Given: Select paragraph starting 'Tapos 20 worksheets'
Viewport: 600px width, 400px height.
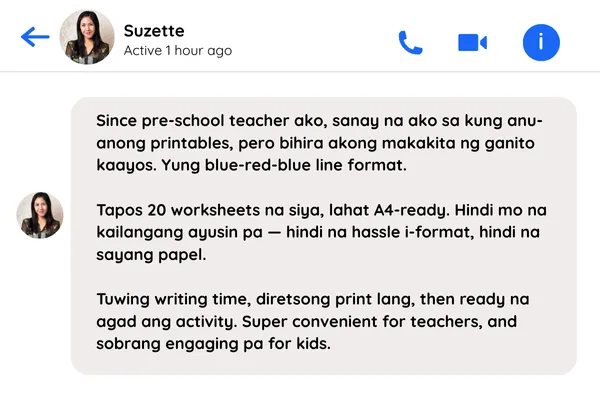Looking at the screenshot, I should click(321, 232).
